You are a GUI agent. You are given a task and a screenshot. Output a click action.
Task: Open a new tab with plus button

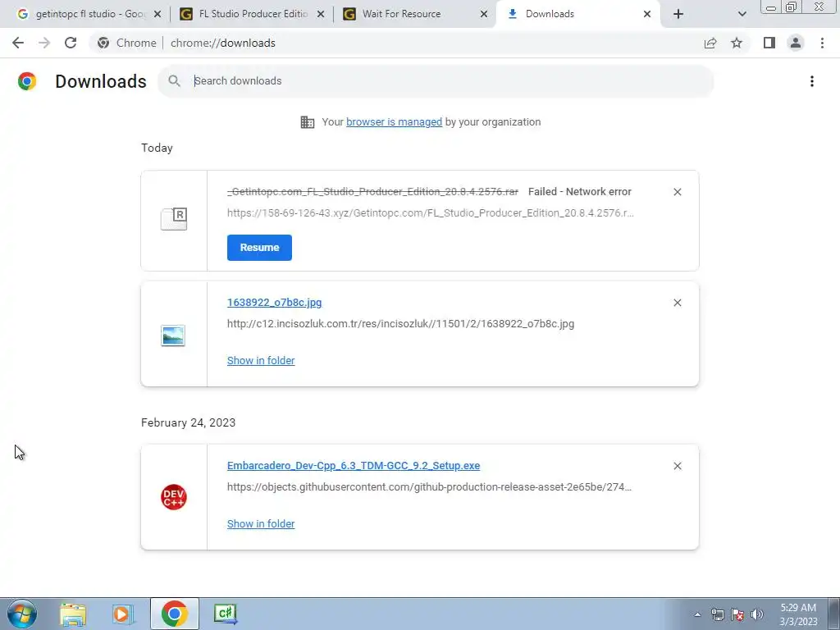pyautogui.click(x=678, y=14)
